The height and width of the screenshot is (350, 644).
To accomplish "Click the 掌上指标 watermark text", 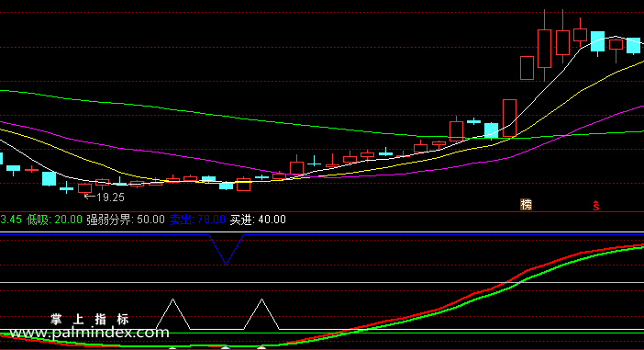I will click(90, 319).
